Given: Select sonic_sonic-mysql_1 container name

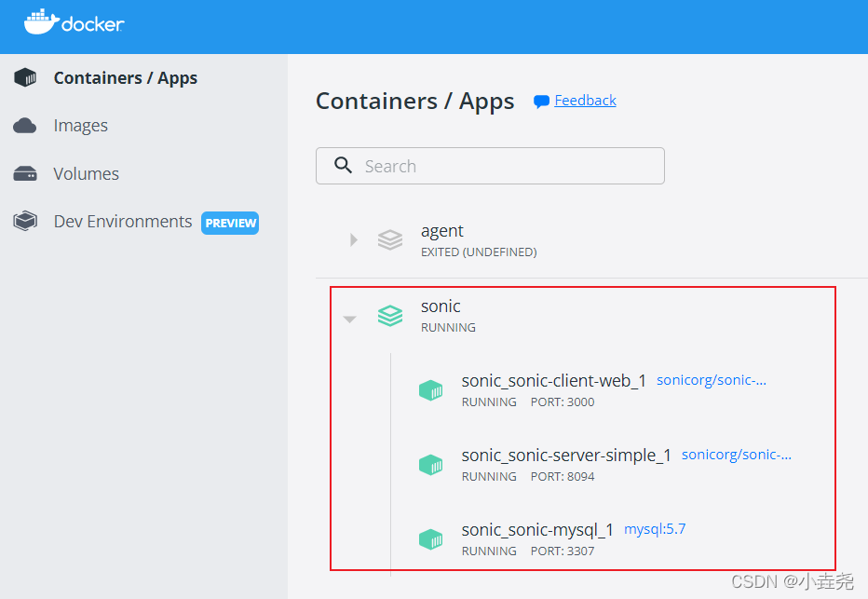Looking at the screenshot, I should click(x=537, y=530).
